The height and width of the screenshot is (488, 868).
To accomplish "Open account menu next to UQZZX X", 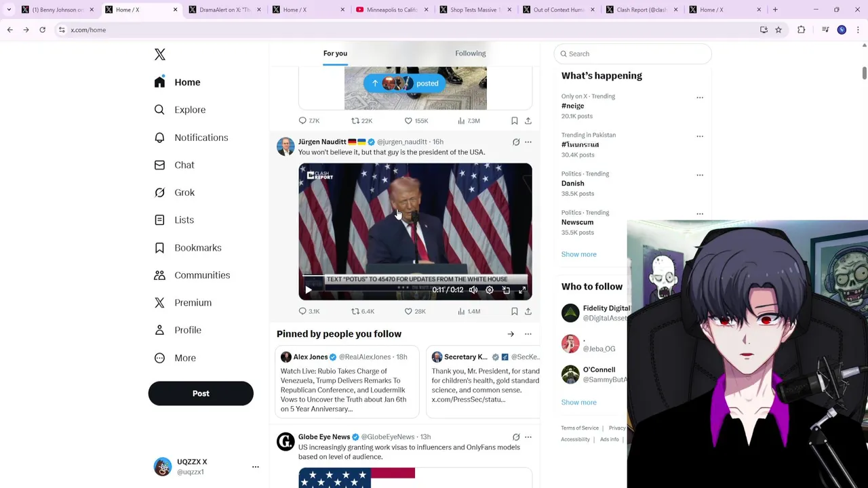I will coord(256,467).
